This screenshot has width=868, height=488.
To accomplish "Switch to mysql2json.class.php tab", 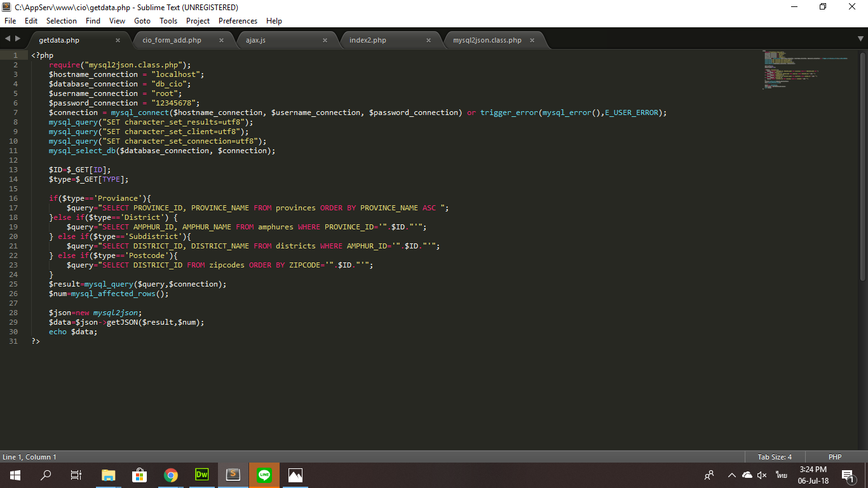I will pos(487,40).
